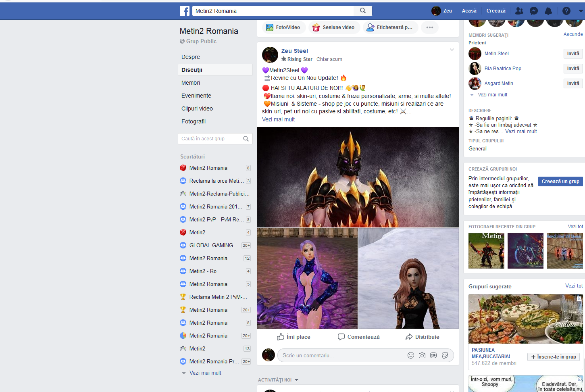
Task: Click the Distribuie share button
Action: pos(423,337)
